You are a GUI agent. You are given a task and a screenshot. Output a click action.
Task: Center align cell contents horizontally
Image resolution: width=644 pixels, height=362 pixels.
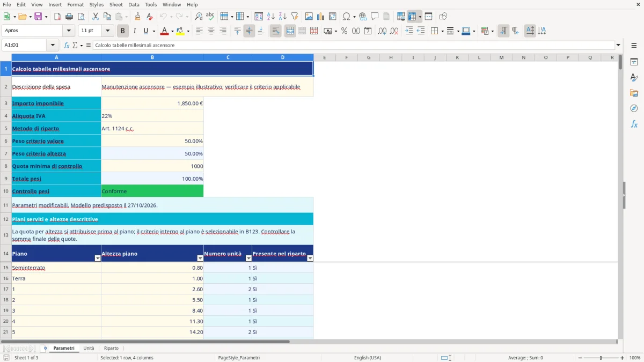pyautogui.click(x=211, y=31)
